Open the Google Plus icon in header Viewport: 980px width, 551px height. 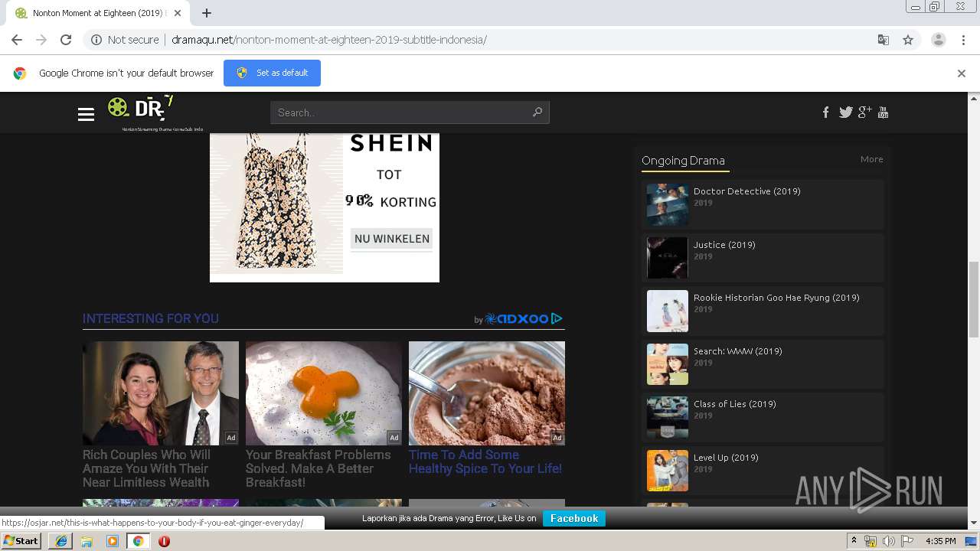coord(864,112)
